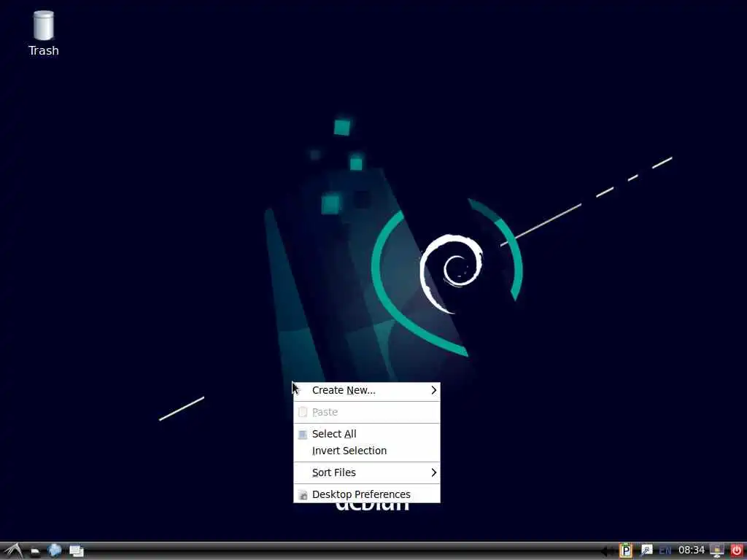Viewport: 747px width, 560px height.
Task: Open Desktop Preferences from context menu
Action: pos(367,494)
